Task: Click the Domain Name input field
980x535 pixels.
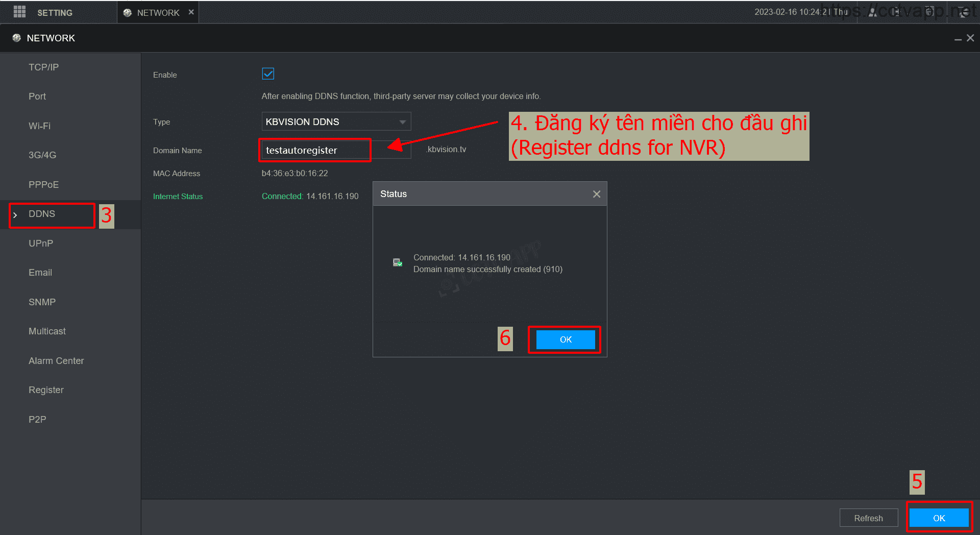Action: point(314,150)
